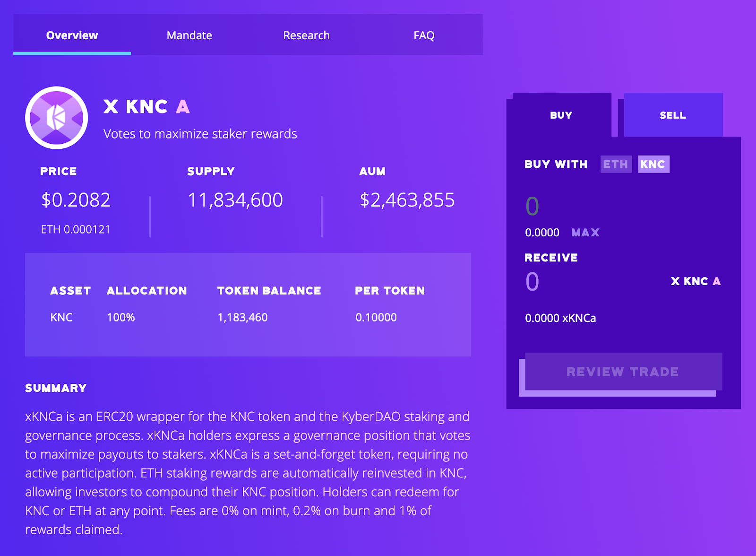The height and width of the screenshot is (556, 756).
Task: Choose ETH as buy-with currency
Action: coord(616,165)
